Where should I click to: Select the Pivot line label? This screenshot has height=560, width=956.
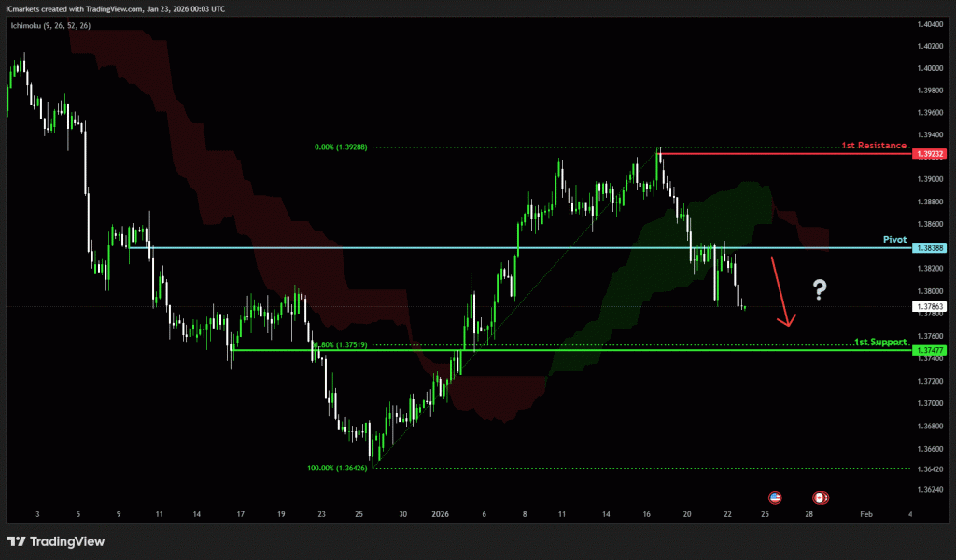pyautogui.click(x=894, y=240)
